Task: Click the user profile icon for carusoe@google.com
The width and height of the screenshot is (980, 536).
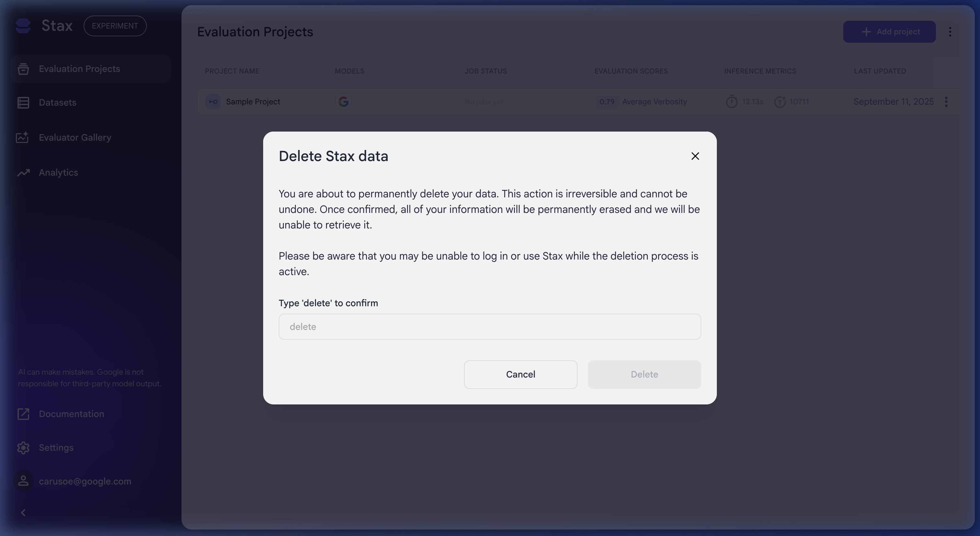Action: pos(23,481)
